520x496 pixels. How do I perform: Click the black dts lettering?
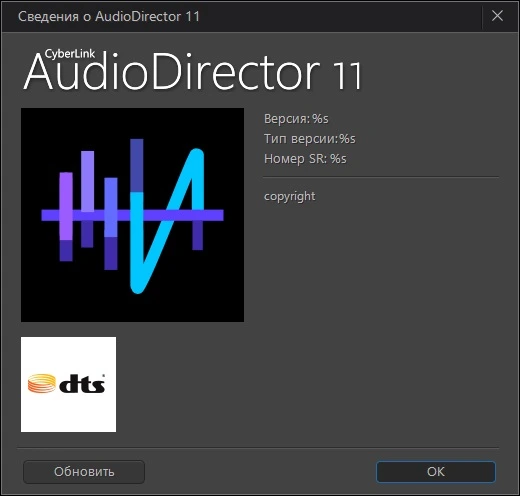(82, 384)
